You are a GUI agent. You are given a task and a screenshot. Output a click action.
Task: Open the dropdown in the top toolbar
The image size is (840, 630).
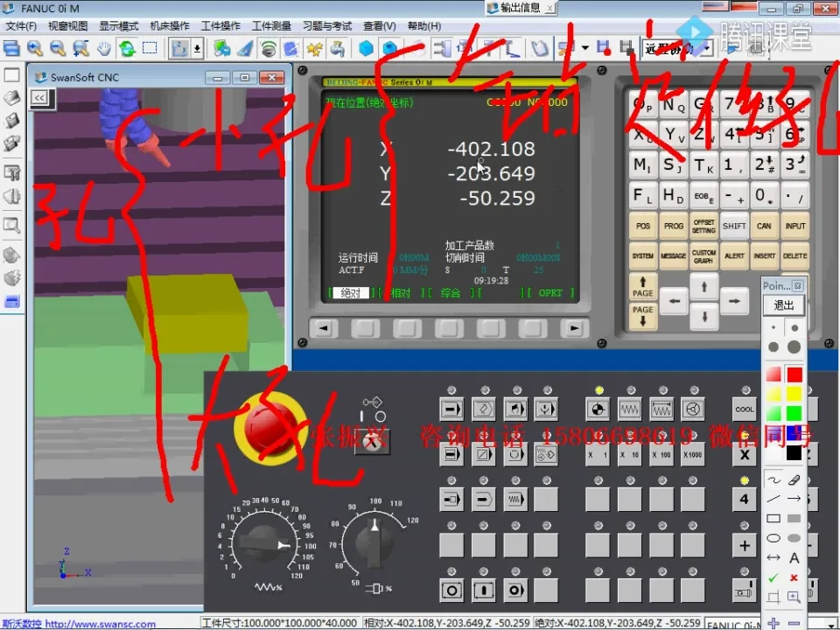(706, 48)
